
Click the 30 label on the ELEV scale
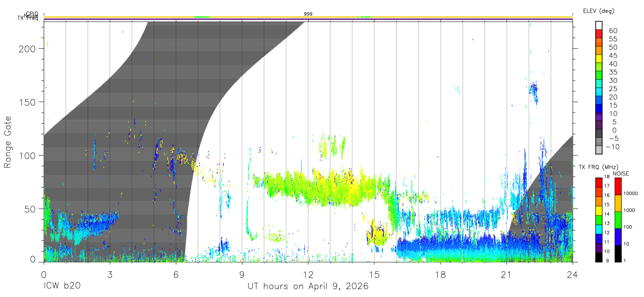coord(613,80)
